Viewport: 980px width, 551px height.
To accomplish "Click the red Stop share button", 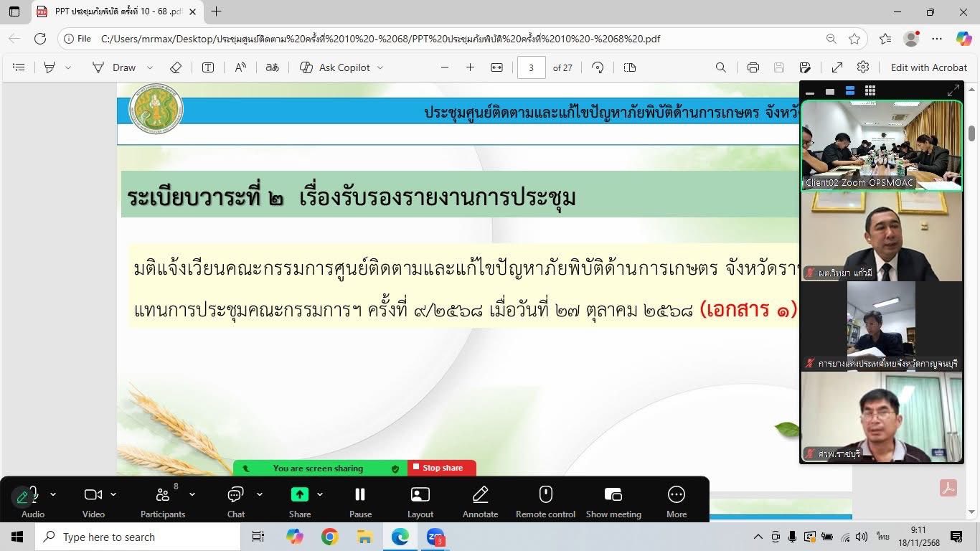I will [x=442, y=468].
